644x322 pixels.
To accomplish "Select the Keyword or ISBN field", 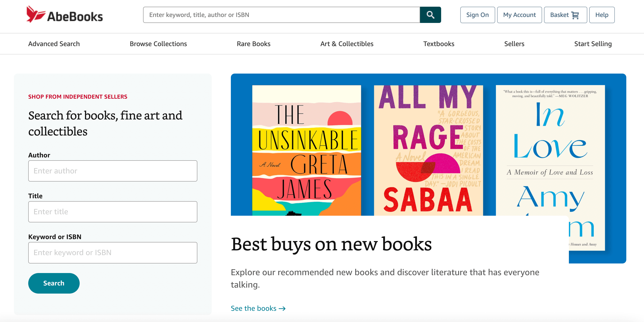I will point(112,253).
